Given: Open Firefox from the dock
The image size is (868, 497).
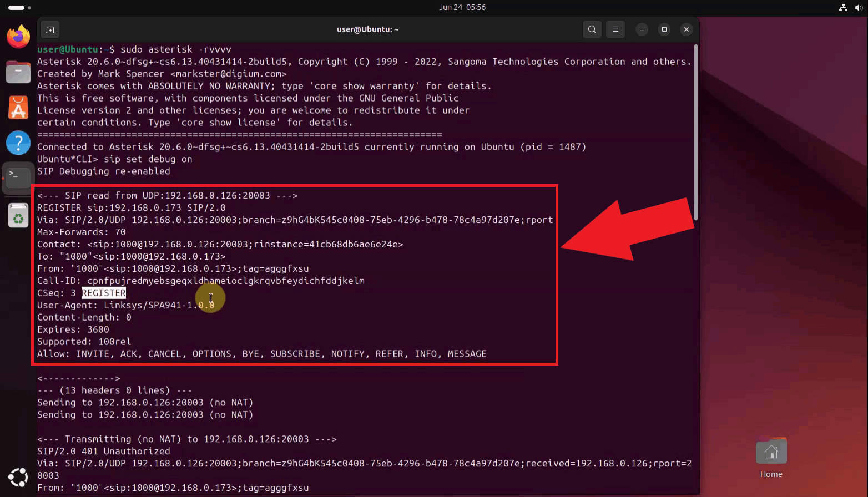Looking at the screenshot, I should pyautogui.click(x=18, y=37).
